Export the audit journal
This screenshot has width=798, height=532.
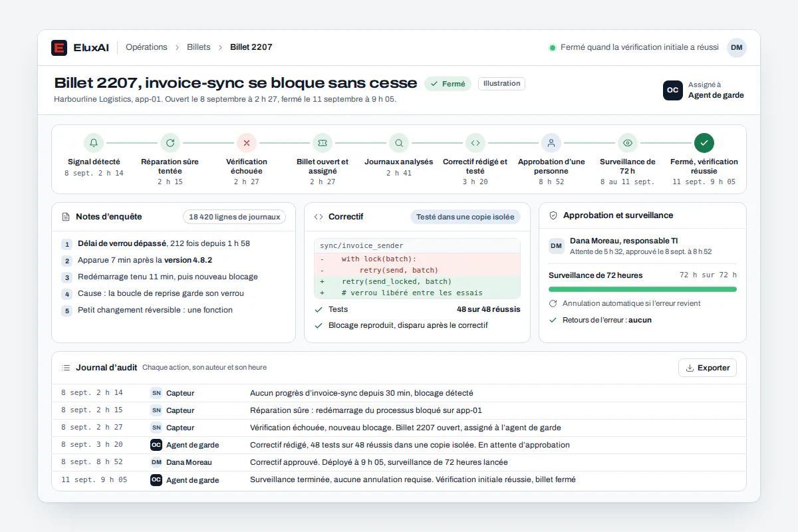tap(708, 368)
